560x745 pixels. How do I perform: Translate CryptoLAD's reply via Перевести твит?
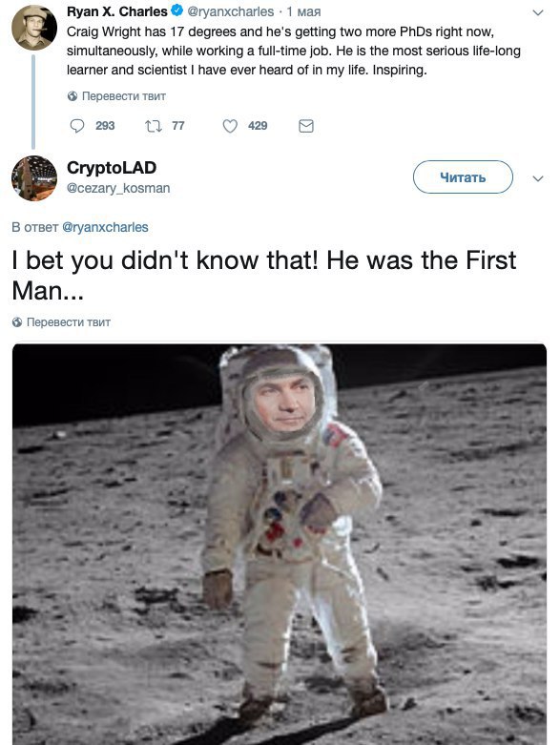point(69,322)
